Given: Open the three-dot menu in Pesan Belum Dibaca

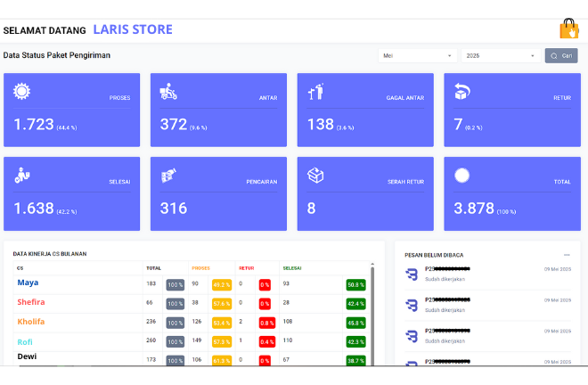Looking at the screenshot, I should pyautogui.click(x=567, y=255).
